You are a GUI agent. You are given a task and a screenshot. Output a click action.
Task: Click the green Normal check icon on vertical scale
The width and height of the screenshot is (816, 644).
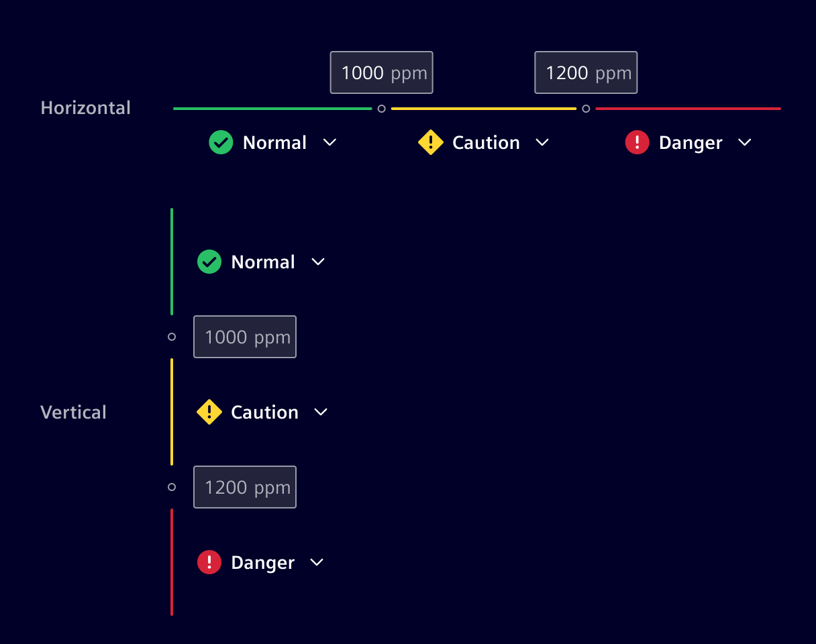click(x=209, y=262)
